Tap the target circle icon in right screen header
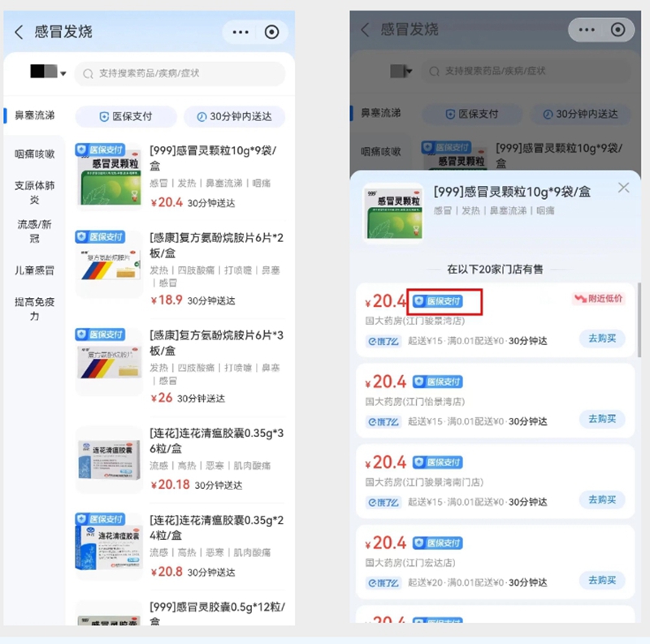 [x=617, y=30]
